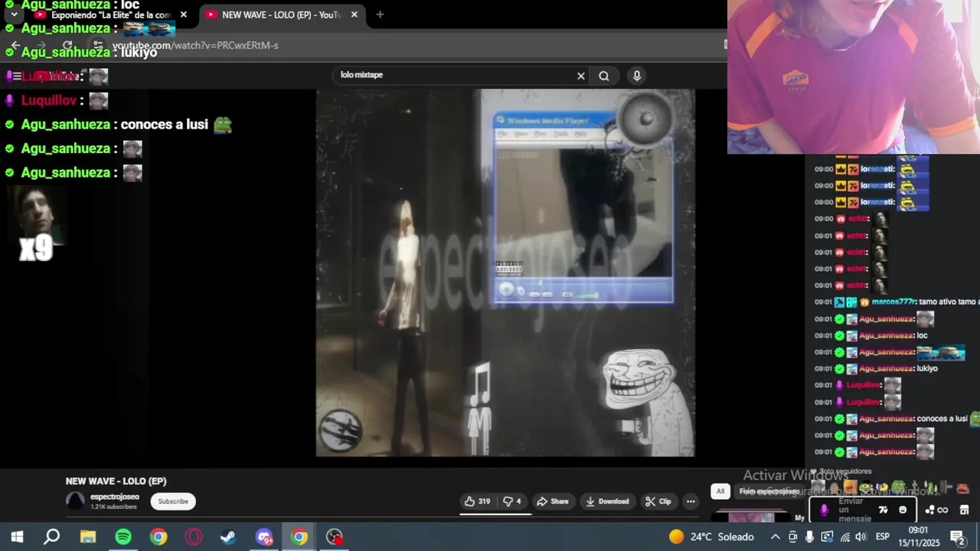Image resolution: width=980 pixels, height=551 pixels.
Task: Click the video player to pause playback
Action: click(505, 272)
